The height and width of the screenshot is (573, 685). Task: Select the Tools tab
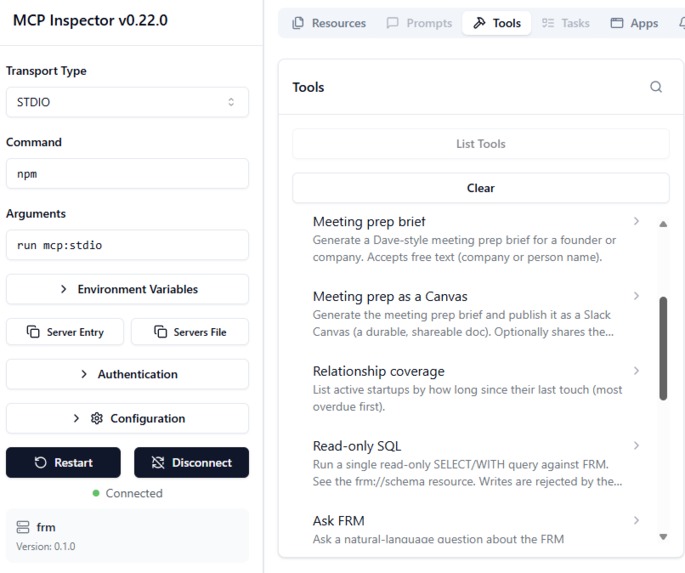pyautogui.click(x=497, y=23)
